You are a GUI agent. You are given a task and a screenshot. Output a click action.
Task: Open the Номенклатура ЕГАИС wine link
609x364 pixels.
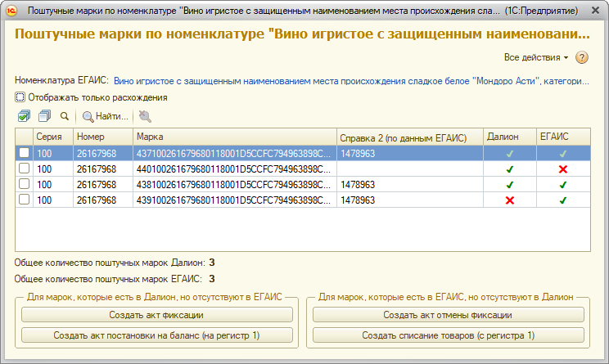(x=351, y=81)
